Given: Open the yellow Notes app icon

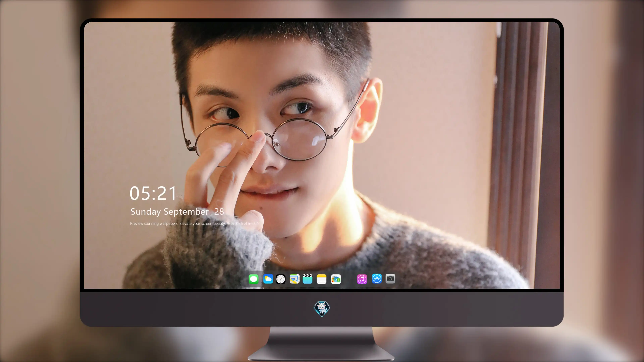Looking at the screenshot, I should [321, 279].
